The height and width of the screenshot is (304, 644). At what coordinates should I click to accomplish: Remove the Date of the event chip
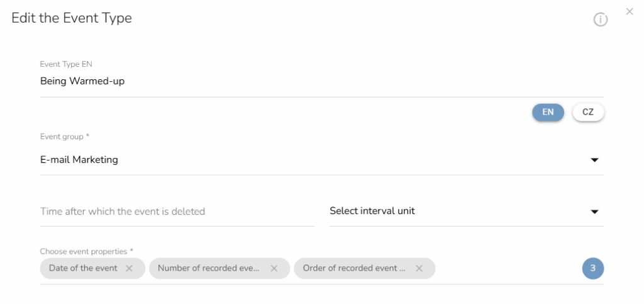[x=129, y=268]
